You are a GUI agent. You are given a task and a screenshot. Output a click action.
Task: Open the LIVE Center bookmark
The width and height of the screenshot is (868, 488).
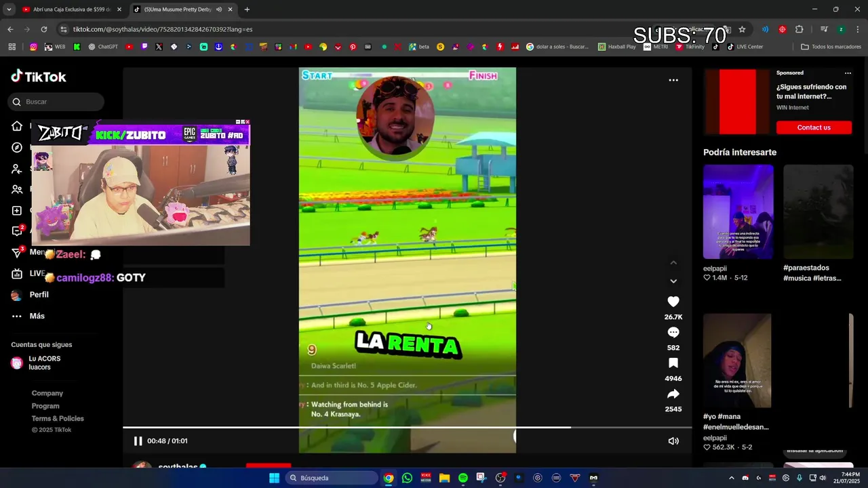(745, 47)
